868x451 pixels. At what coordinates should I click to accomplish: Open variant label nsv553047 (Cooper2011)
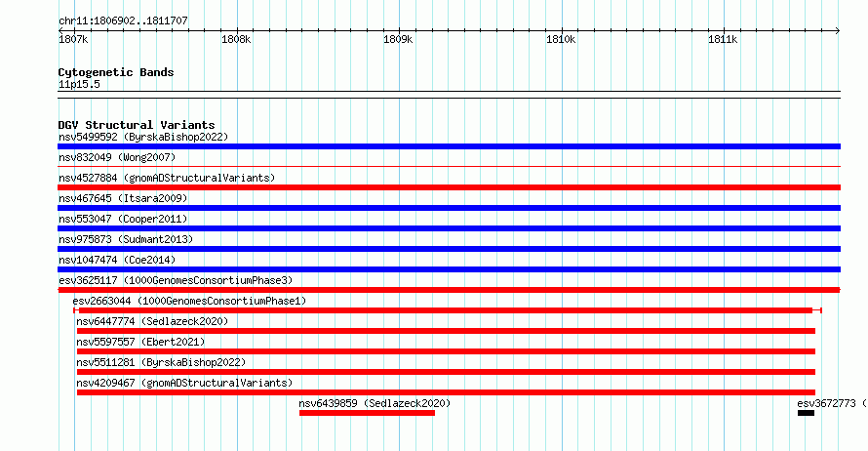click(x=123, y=219)
